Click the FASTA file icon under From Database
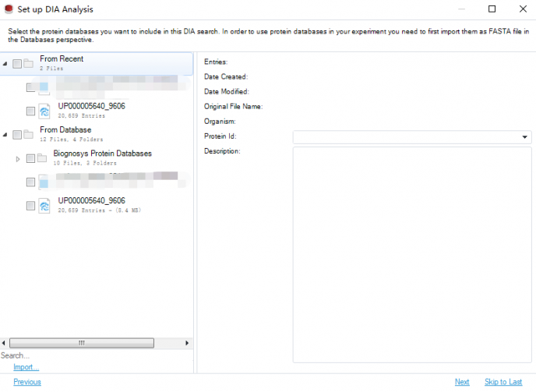The image size is (536, 392). pos(44,206)
